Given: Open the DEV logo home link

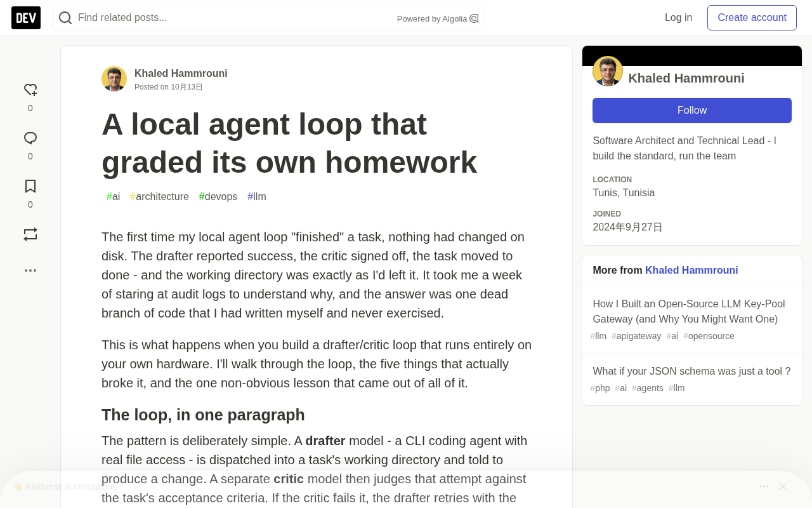Looking at the screenshot, I should pyautogui.click(x=26, y=18).
